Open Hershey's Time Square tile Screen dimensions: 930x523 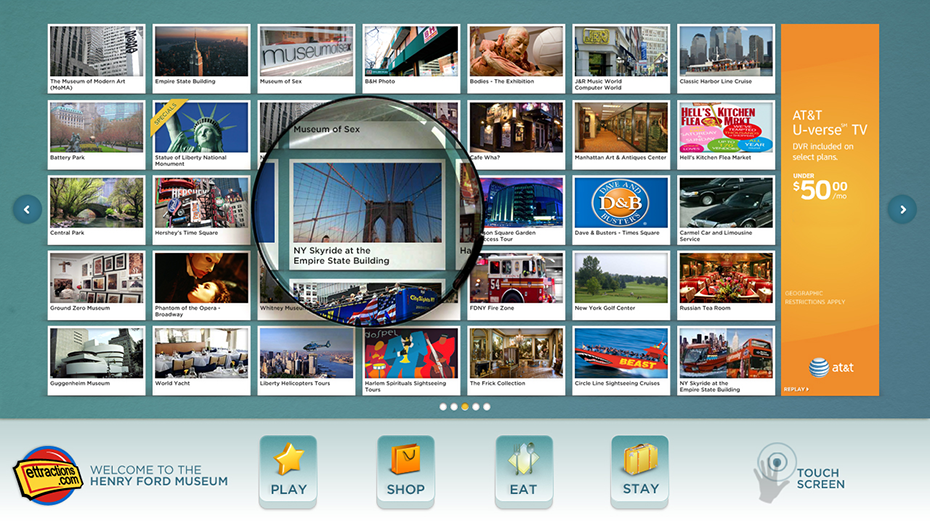(x=202, y=210)
